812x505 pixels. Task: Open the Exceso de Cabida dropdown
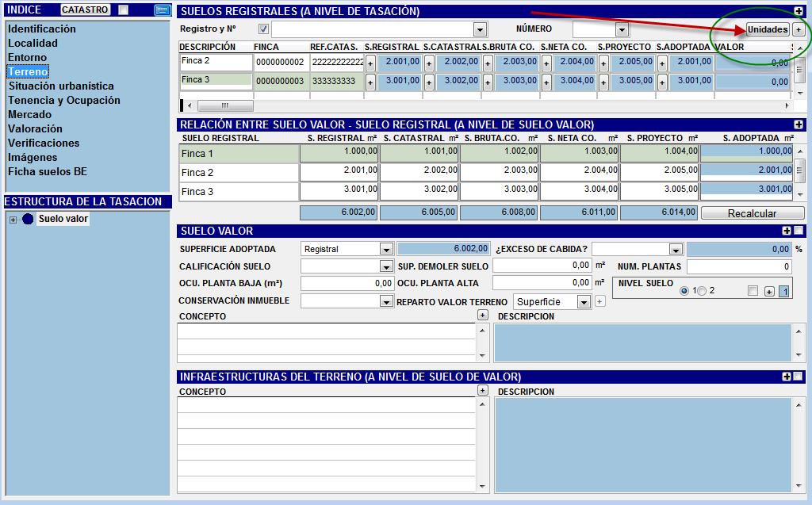[676, 250]
